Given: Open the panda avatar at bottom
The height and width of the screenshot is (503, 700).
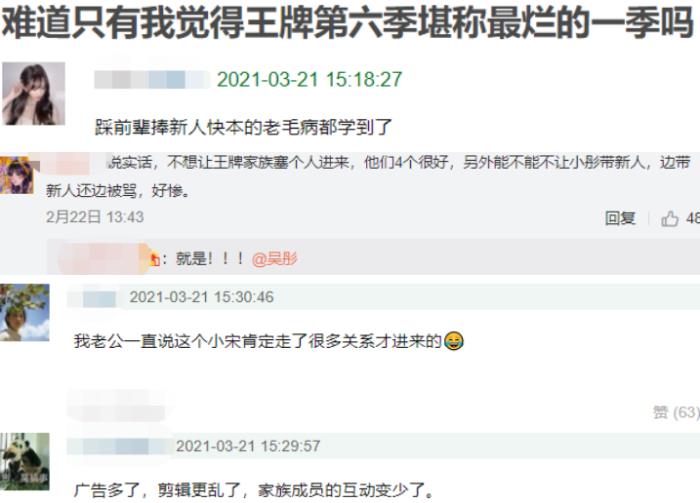Looking at the screenshot, I should click(25, 461).
